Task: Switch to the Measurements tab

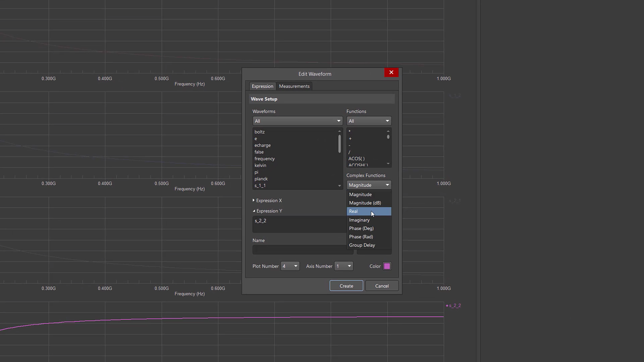Action: (x=294, y=86)
